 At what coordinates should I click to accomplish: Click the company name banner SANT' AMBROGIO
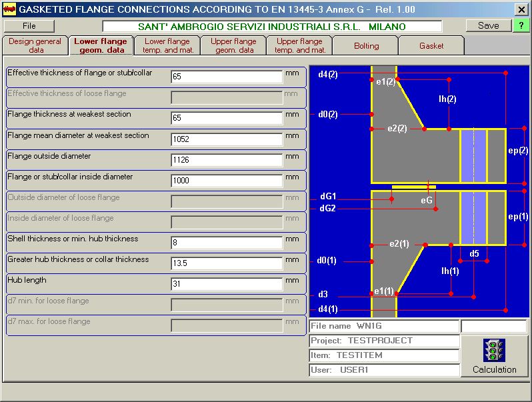272,27
